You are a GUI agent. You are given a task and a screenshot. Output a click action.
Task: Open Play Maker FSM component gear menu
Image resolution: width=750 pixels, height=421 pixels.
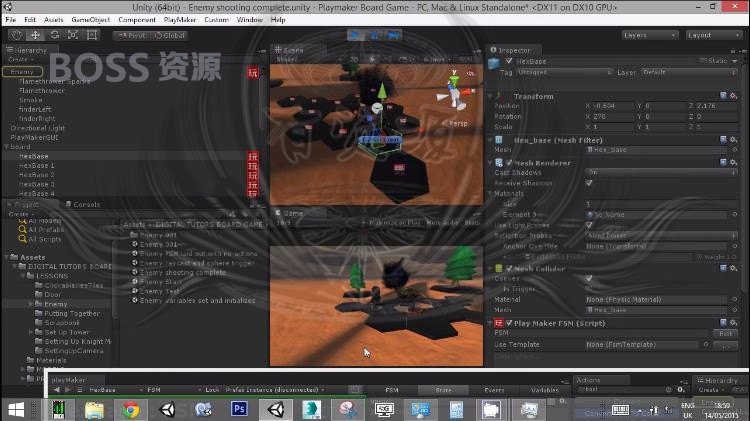click(x=733, y=322)
